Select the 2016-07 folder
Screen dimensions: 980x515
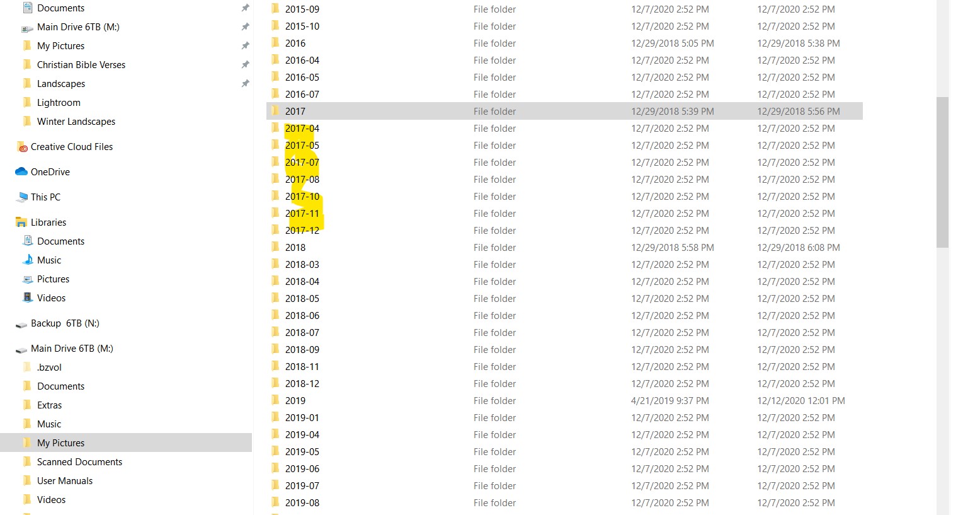click(302, 94)
